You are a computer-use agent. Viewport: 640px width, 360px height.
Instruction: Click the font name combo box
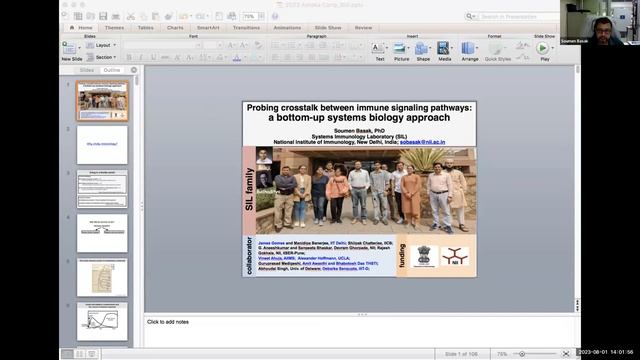pos(162,45)
